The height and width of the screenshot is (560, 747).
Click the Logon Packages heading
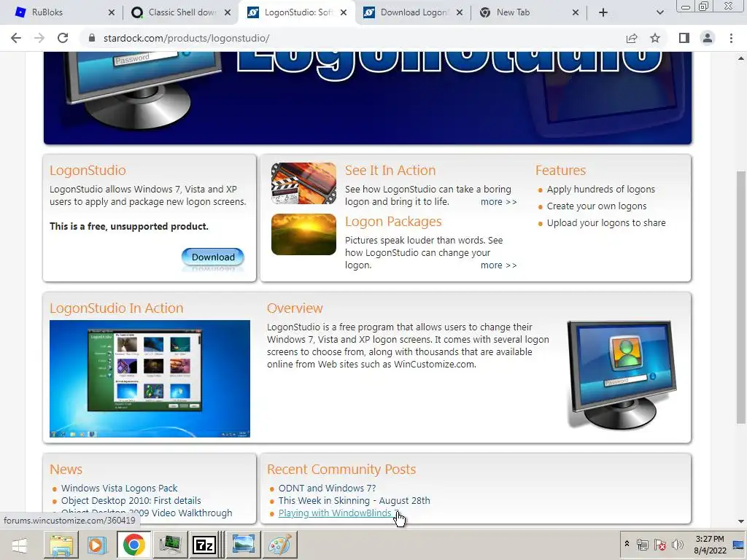click(x=393, y=222)
